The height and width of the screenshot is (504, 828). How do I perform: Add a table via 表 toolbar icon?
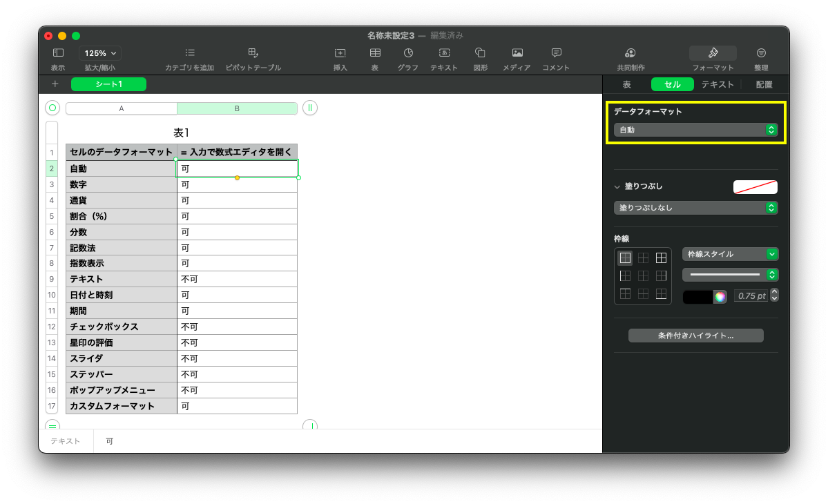click(375, 53)
